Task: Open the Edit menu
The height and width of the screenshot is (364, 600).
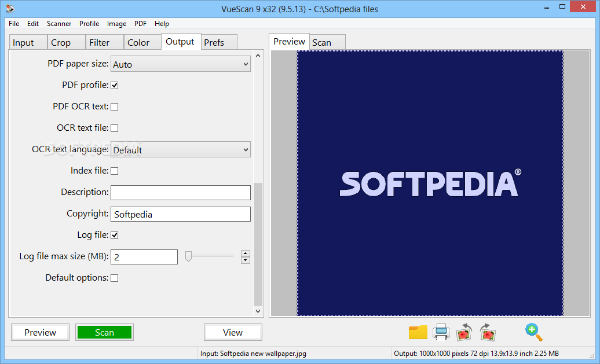Action: [33, 24]
